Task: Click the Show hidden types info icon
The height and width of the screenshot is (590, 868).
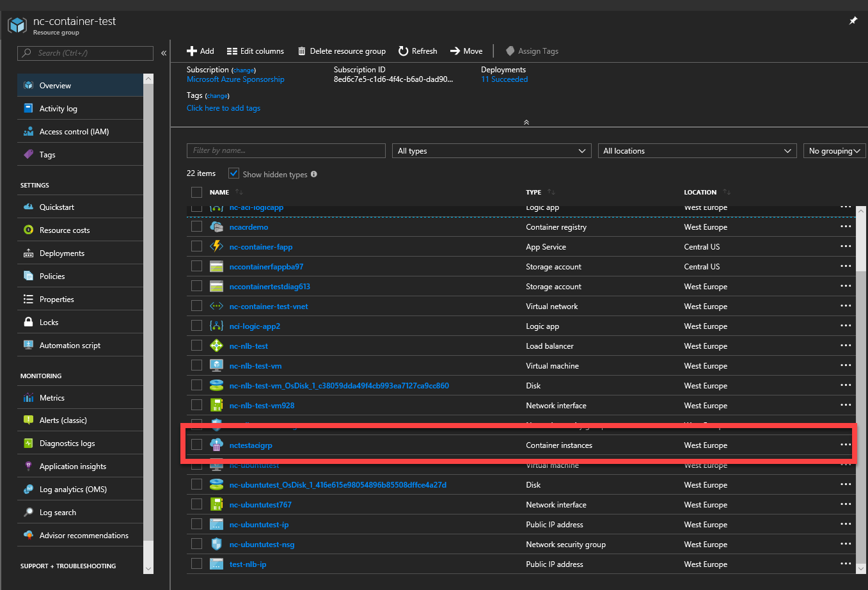Action: click(x=314, y=174)
